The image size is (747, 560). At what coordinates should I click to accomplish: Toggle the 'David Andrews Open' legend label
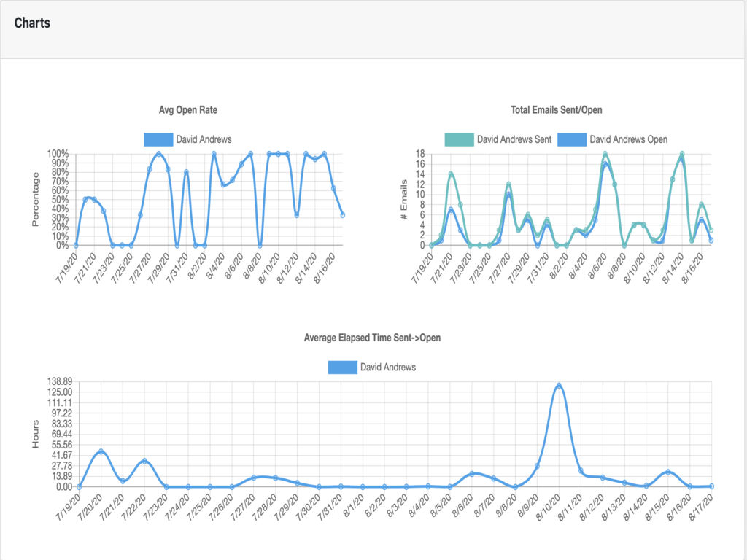(627, 139)
